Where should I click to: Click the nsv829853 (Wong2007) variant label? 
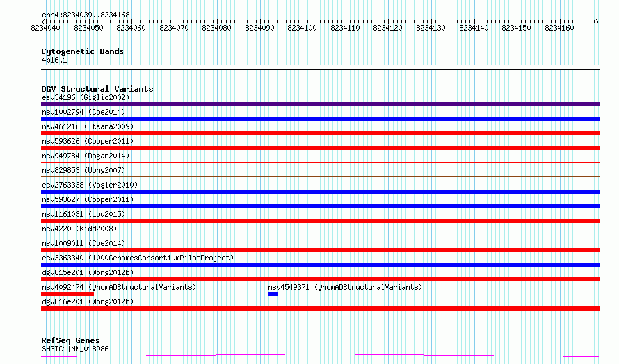pos(83,170)
